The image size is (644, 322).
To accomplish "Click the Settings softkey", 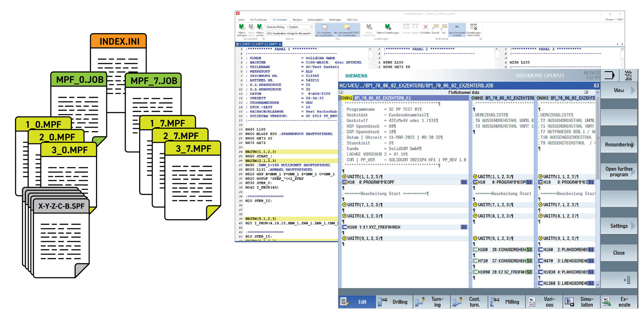I will (x=619, y=226).
